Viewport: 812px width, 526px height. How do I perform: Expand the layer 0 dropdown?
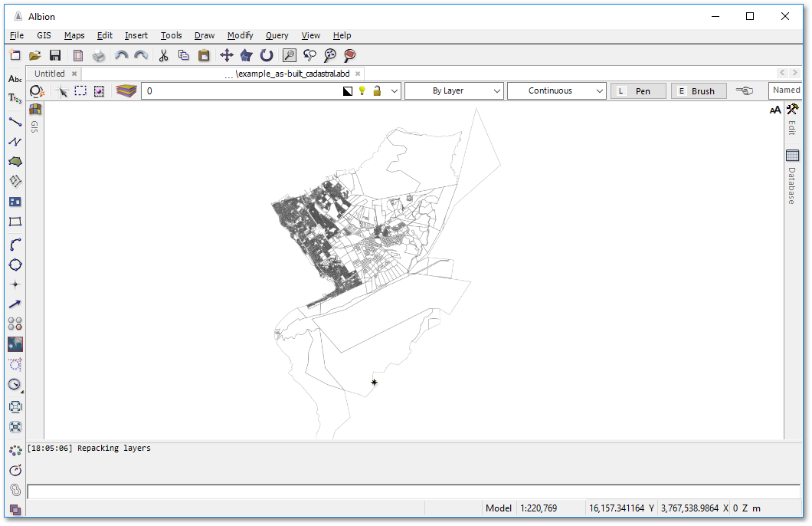394,91
